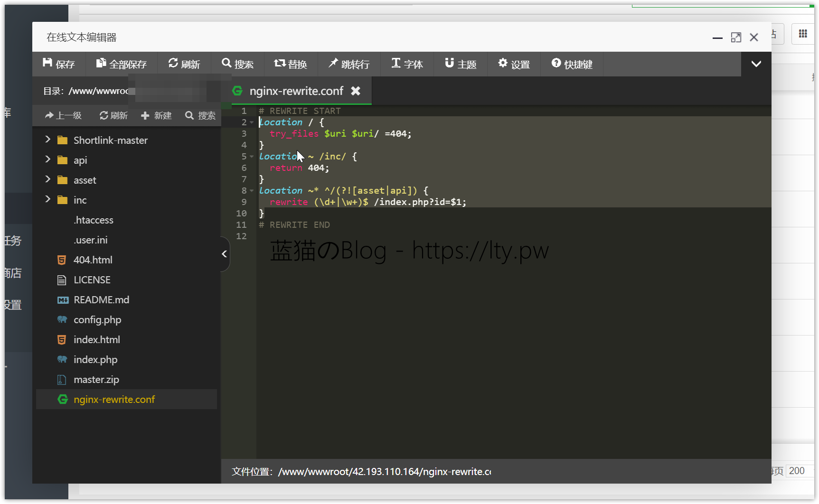This screenshot has height=504, width=819.
Task: Open the Go to Line (跳转行) tool
Action: (x=333, y=63)
